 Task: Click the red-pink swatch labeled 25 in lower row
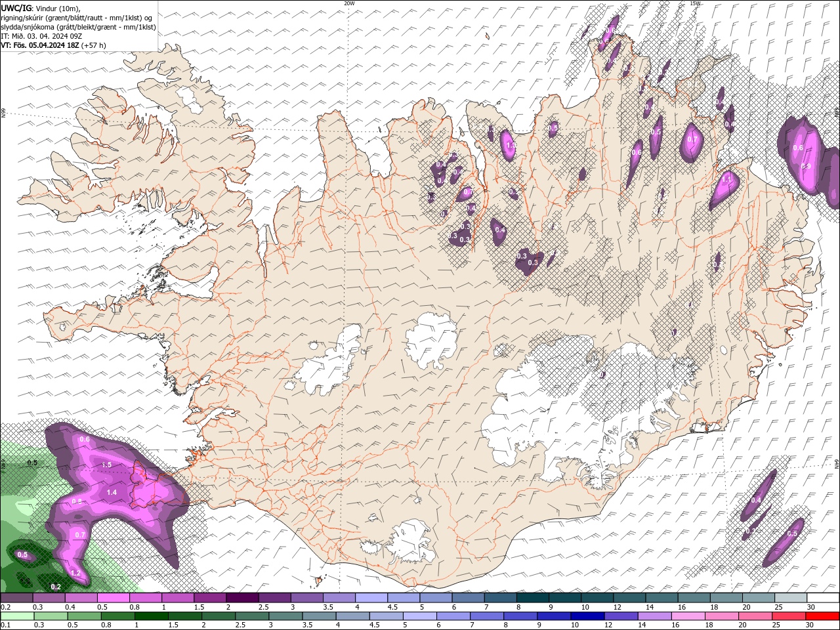(789, 616)
